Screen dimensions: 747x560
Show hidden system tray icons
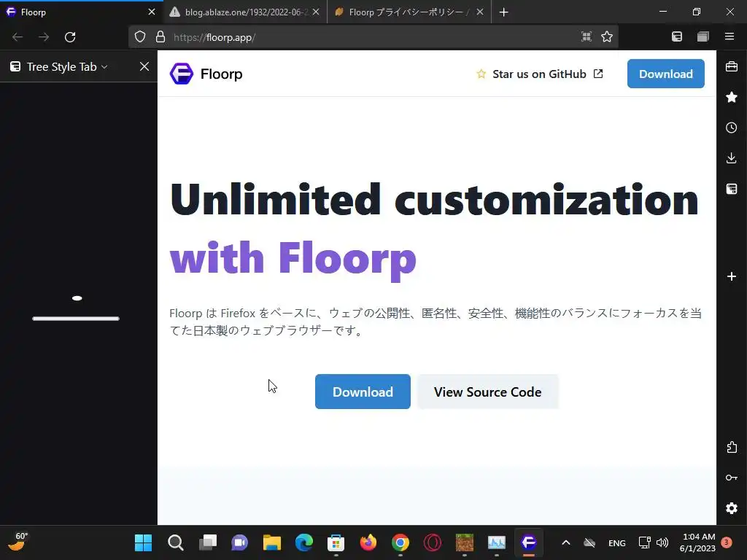tap(566, 542)
